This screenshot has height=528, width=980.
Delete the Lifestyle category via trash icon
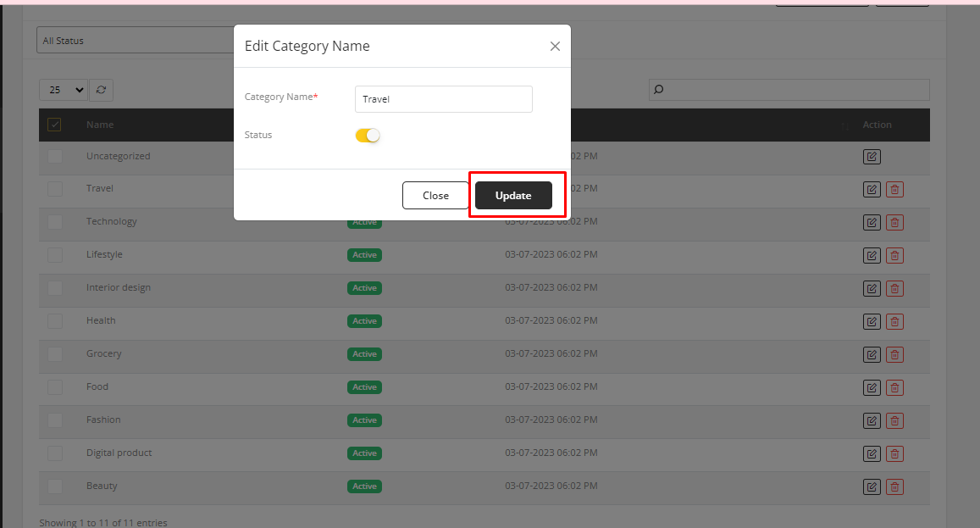(x=894, y=255)
